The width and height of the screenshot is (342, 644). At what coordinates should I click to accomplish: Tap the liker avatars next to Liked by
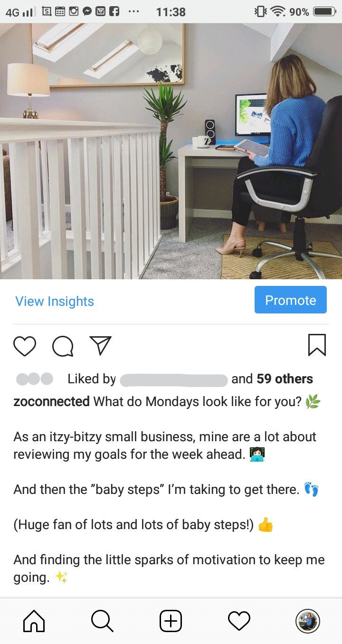click(x=35, y=379)
